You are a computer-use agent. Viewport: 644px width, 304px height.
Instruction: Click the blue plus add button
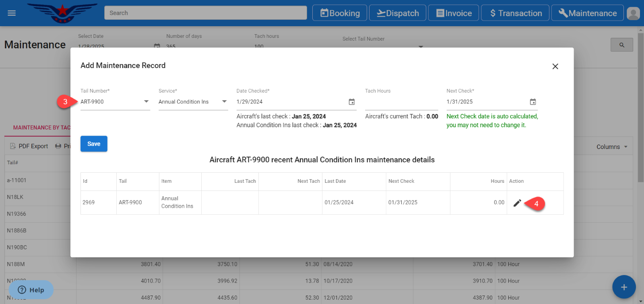(x=623, y=287)
